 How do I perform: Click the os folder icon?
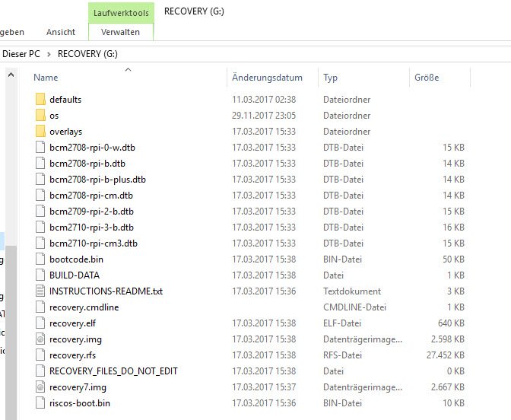(x=40, y=115)
